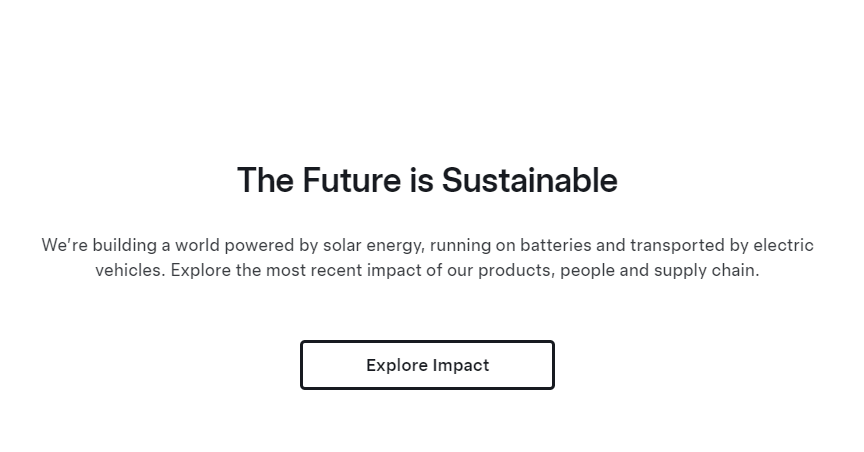This screenshot has width=864, height=452.
Task: Open the Explore Impact button
Action: pyautogui.click(x=427, y=365)
